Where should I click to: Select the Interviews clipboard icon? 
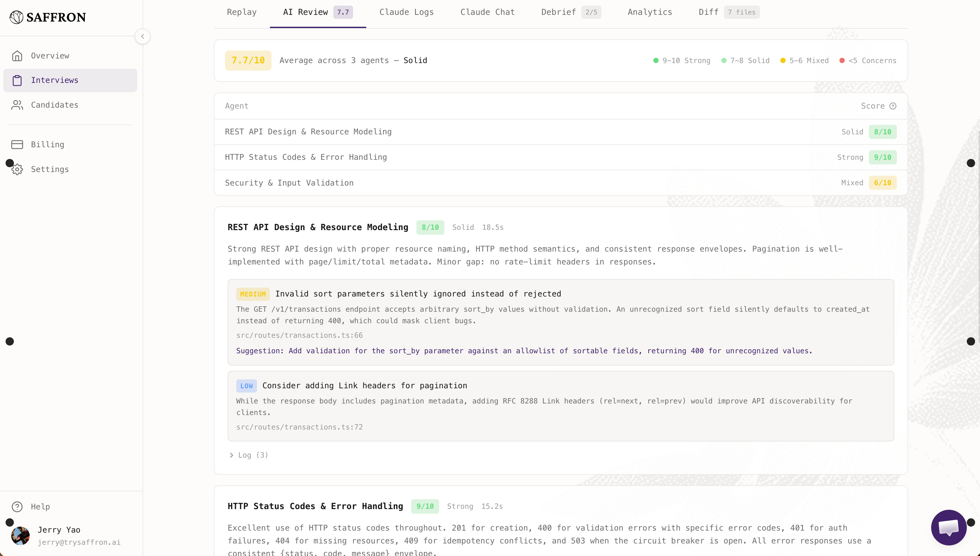point(17,80)
